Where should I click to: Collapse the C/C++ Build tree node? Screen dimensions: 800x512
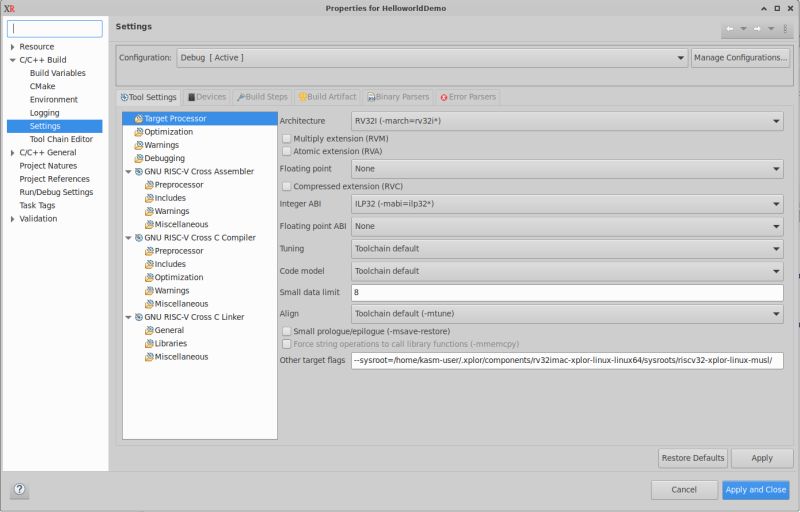tap(12, 60)
